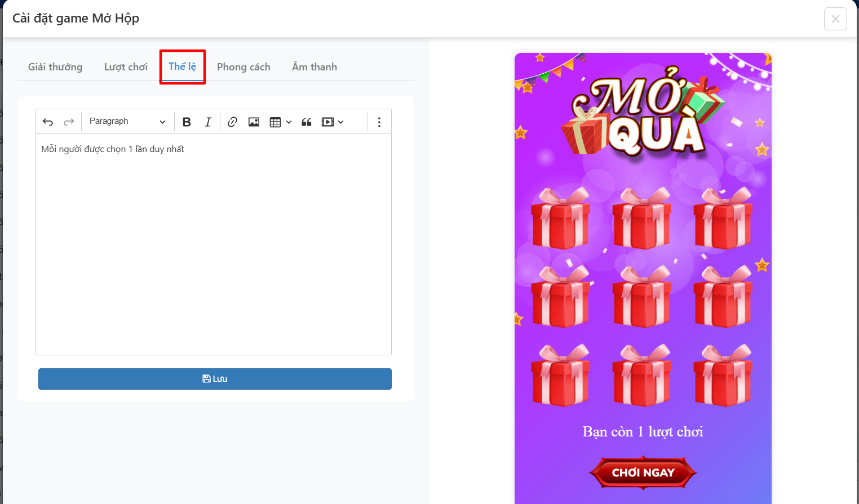The width and height of the screenshot is (859, 504).
Task: Click the Redo arrow in the editor toolbar
Action: pyautogui.click(x=68, y=121)
